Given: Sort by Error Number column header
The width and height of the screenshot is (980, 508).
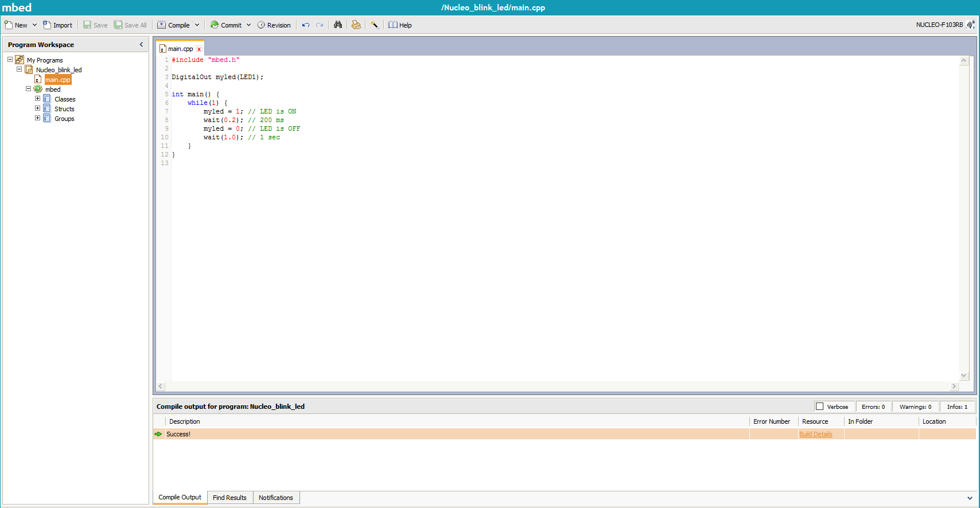Looking at the screenshot, I should tap(773, 421).
